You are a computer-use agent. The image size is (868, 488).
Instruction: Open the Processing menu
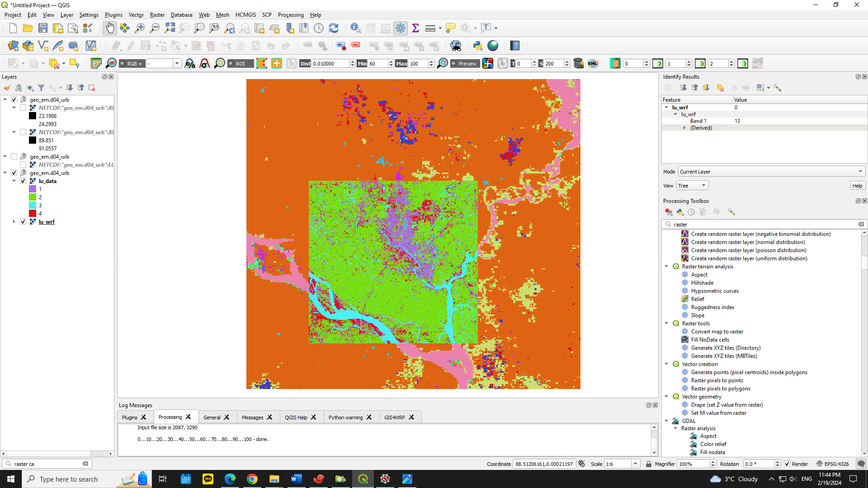pyautogui.click(x=291, y=15)
